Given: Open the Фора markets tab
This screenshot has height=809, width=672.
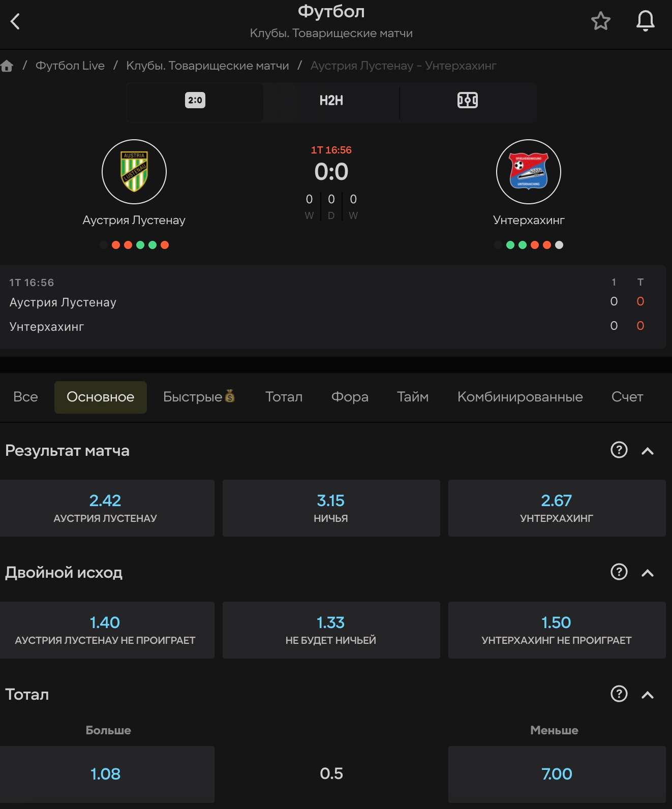Looking at the screenshot, I should tap(350, 397).
